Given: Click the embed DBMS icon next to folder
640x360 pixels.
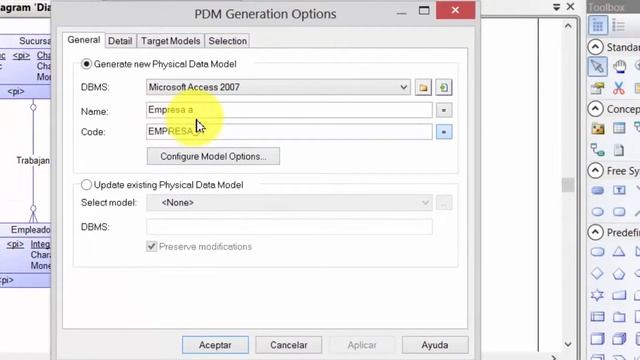Looking at the screenshot, I should tap(444, 87).
